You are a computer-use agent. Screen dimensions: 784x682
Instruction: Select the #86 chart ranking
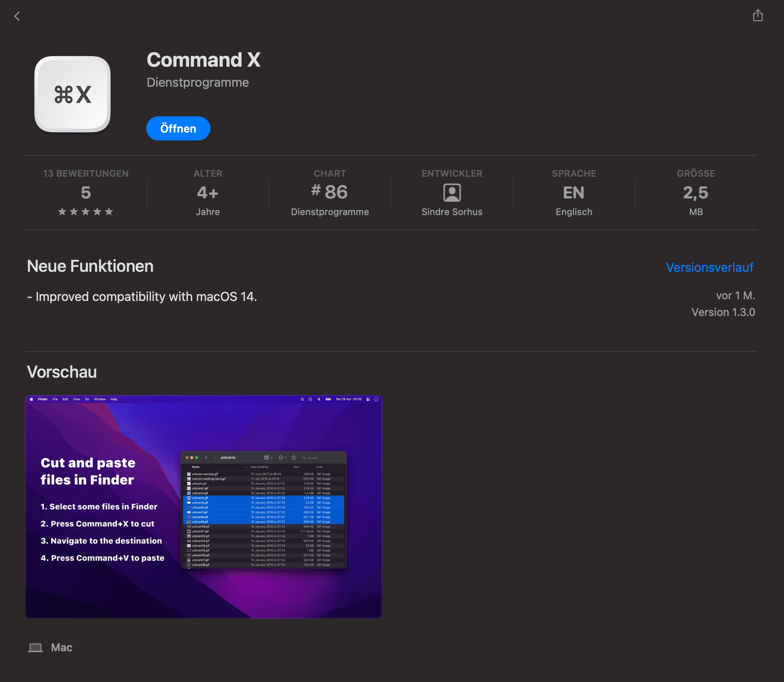tap(330, 192)
